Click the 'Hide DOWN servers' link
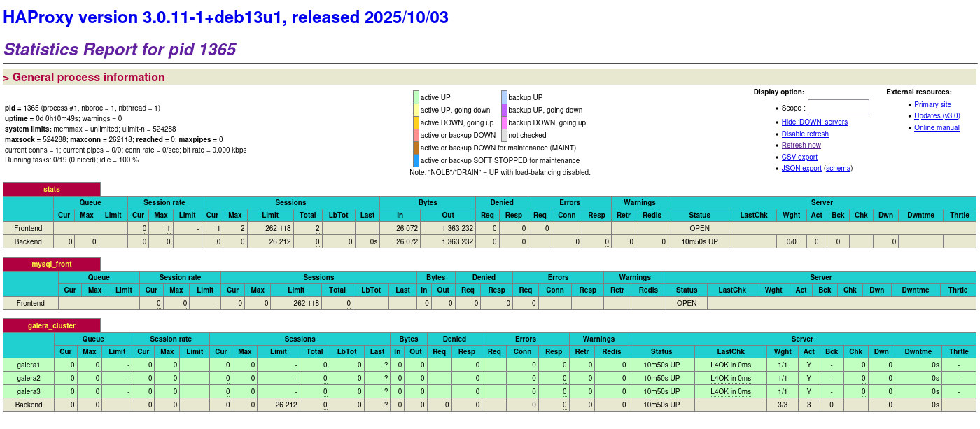 tap(814, 122)
